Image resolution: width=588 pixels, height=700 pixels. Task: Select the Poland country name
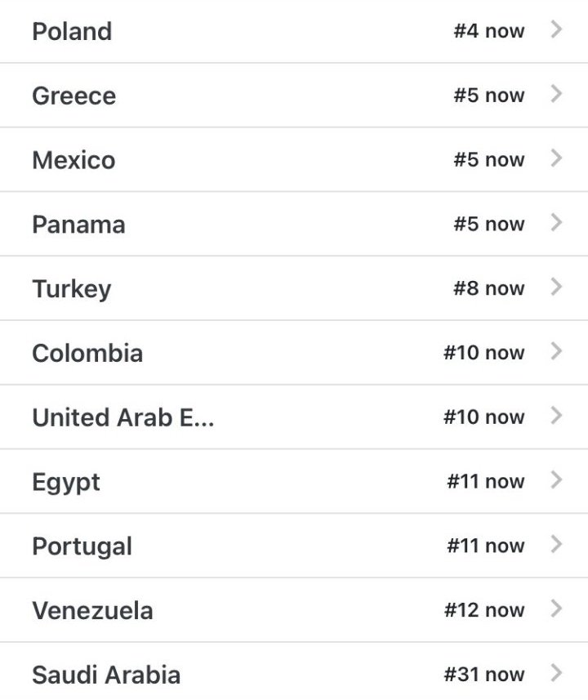[72, 32]
